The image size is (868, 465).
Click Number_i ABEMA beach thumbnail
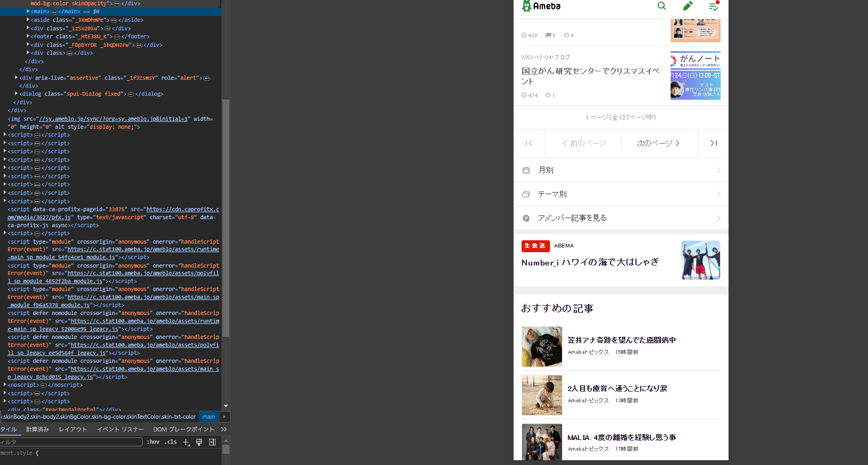(700, 260)
